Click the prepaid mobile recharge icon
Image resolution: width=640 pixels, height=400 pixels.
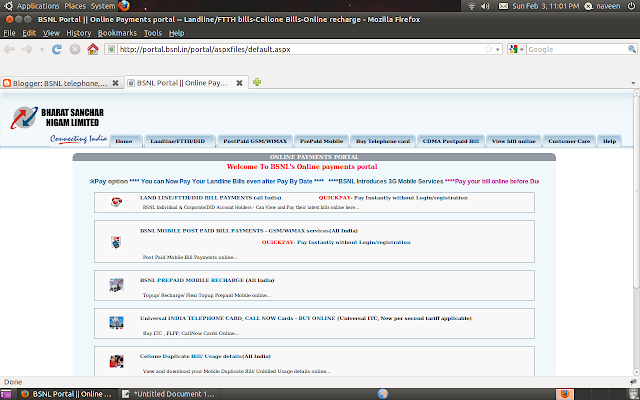[x=116, y=285]
